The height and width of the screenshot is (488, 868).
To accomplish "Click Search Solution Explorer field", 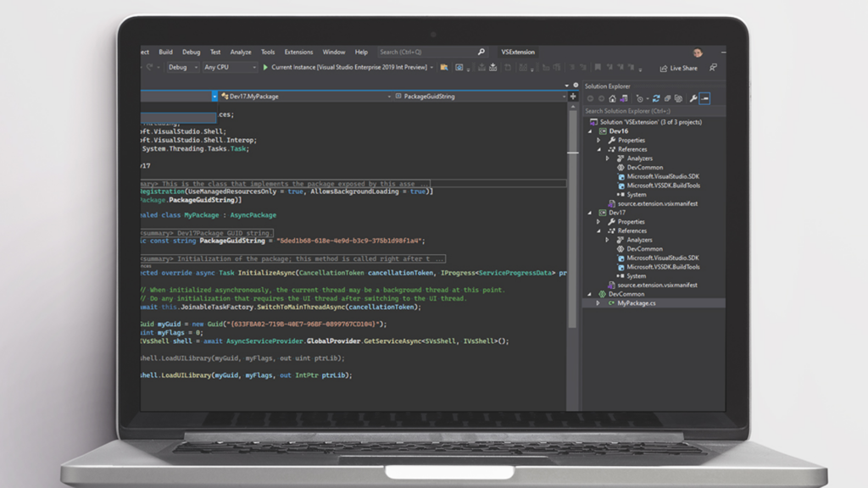I will click(654, 111).
